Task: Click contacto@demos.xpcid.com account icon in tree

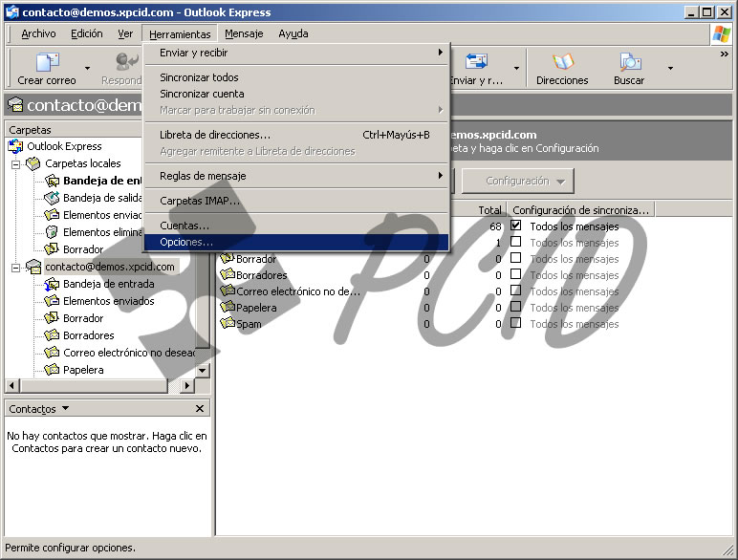Action: pyautogui.click(x=33, y=267)
